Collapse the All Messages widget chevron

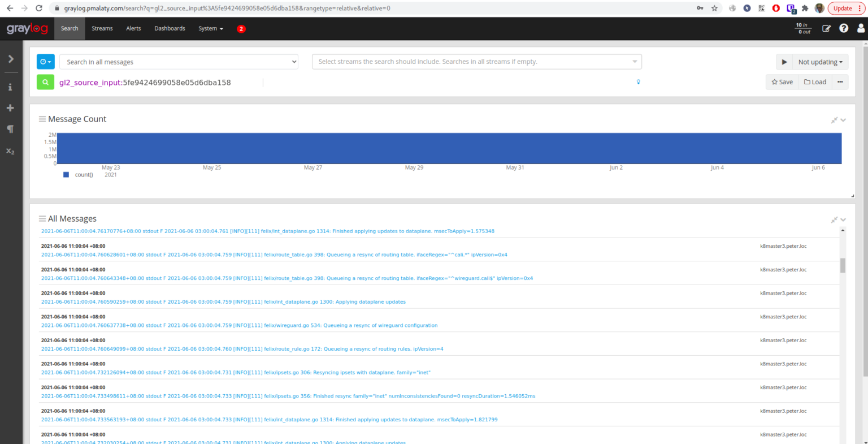(843, 219)
